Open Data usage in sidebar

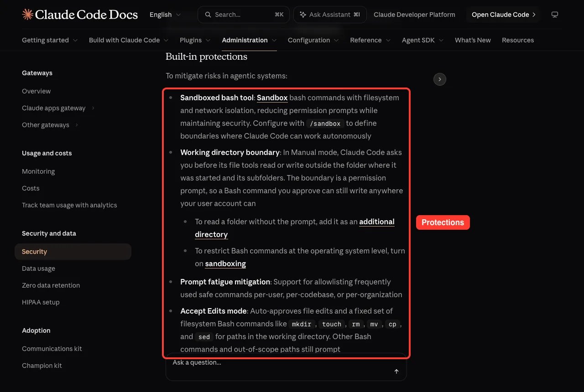coord(38,268)
